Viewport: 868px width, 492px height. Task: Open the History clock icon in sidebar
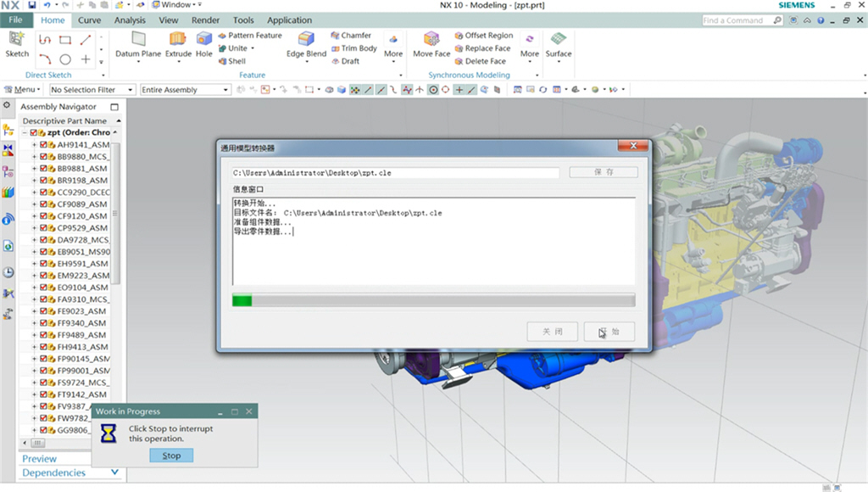pos(8,272)
